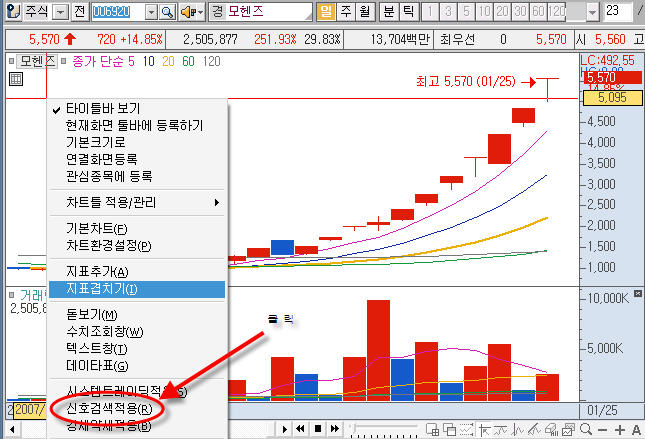The image size is (645, 439).
Task: Click the eraser with bars icon
Action: point(551,429)
